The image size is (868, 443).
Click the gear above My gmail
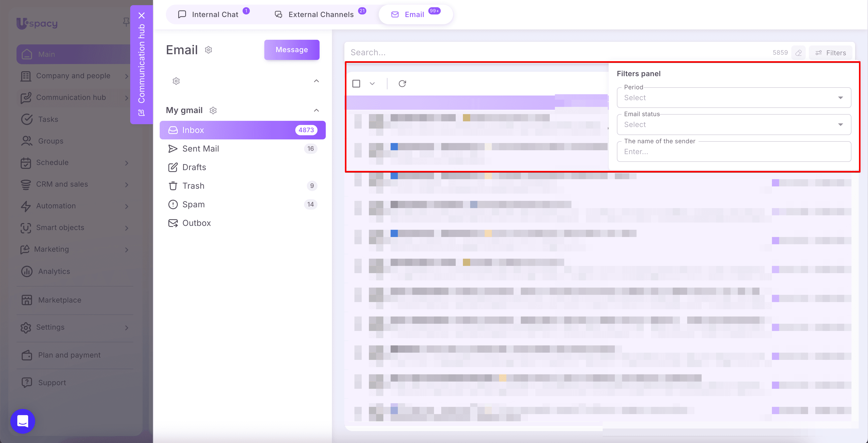click(176, 81)
